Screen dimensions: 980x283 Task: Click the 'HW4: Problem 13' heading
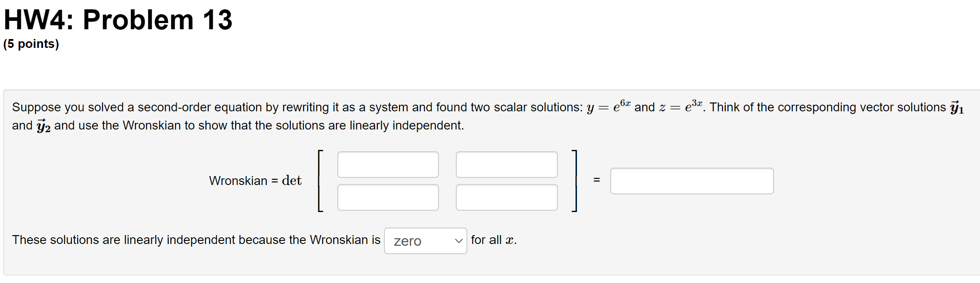pyautogui.click(x=118, y=20)
